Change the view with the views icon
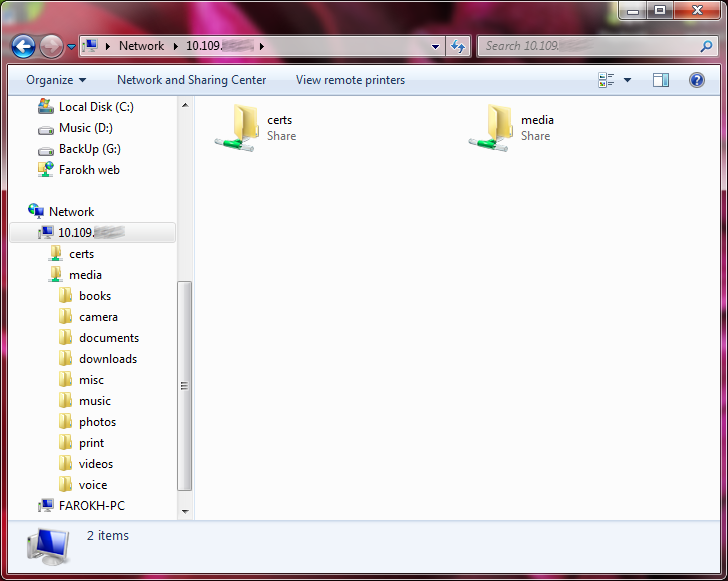Screen dimensions: 728x581 click(606, 80)
